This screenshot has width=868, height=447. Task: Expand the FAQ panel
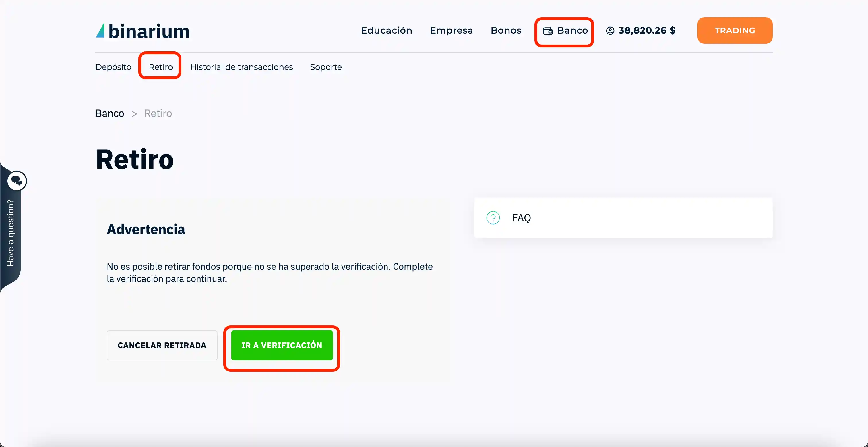coord(623,218)
